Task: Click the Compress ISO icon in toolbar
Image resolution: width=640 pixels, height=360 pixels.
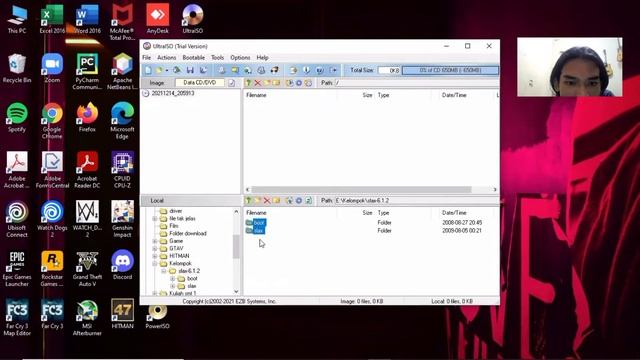Action: click(x=248, y=70)
